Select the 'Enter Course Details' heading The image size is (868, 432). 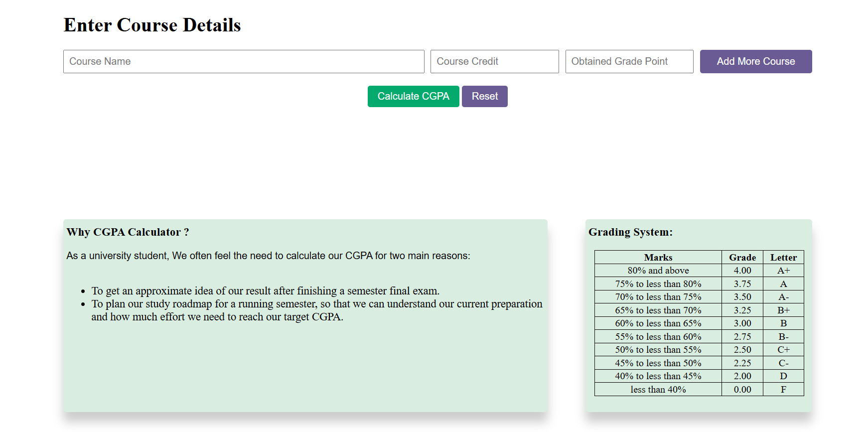[x=152, y=25]
